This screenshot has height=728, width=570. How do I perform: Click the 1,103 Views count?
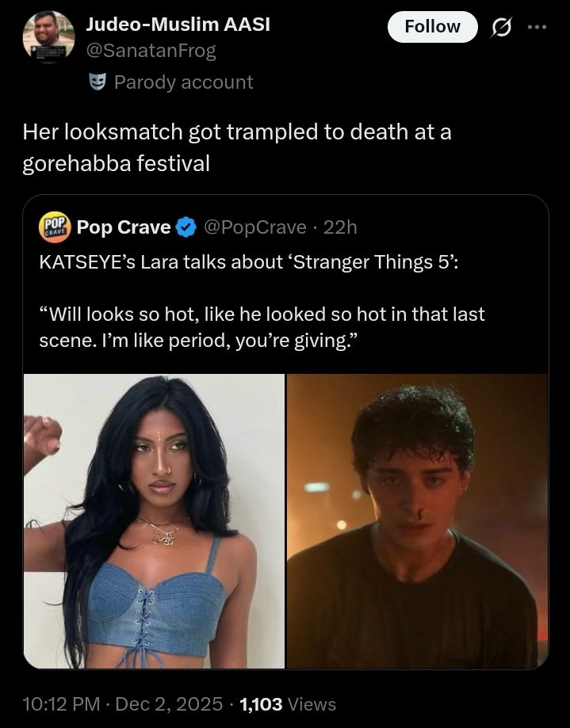click(287, 703)
